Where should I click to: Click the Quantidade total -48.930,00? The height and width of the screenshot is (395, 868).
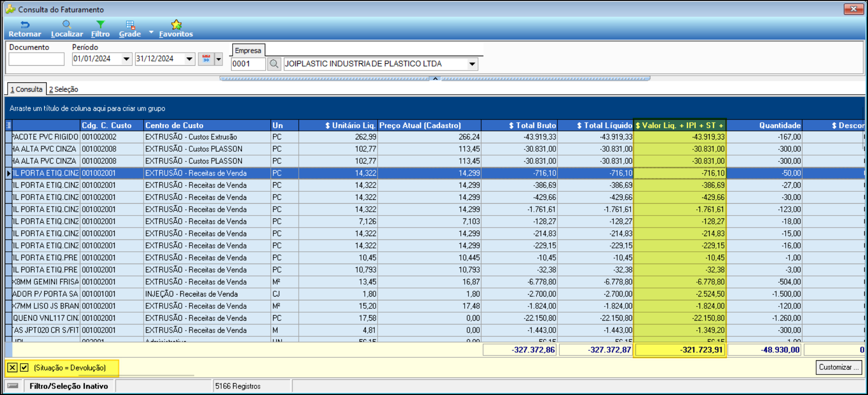(765, 350)
